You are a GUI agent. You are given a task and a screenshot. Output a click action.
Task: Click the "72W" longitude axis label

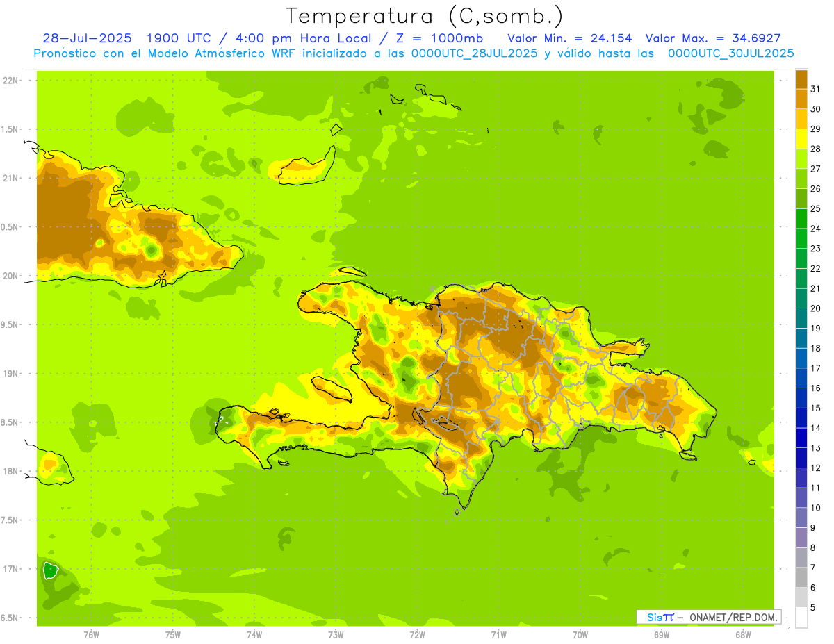click(417, 634)
